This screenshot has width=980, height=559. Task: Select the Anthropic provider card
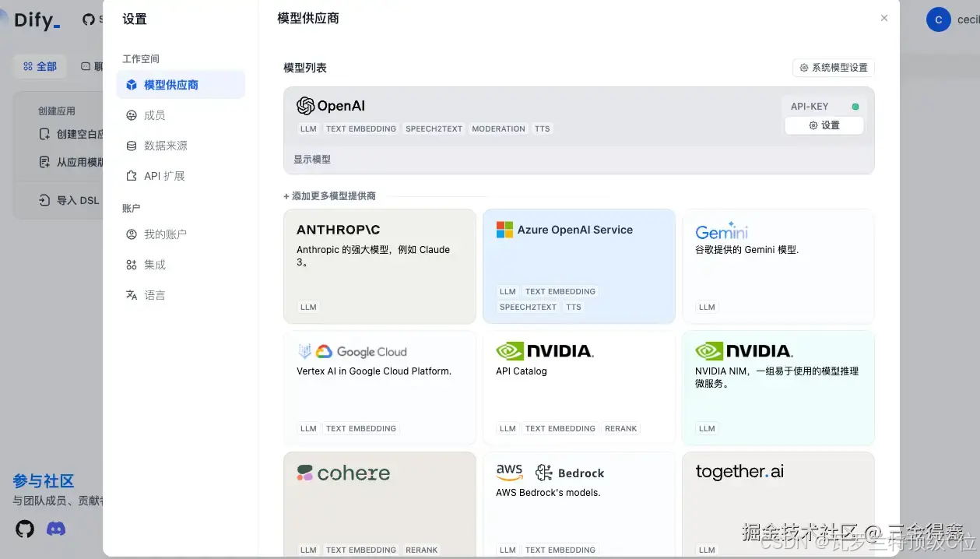[380, 266]
